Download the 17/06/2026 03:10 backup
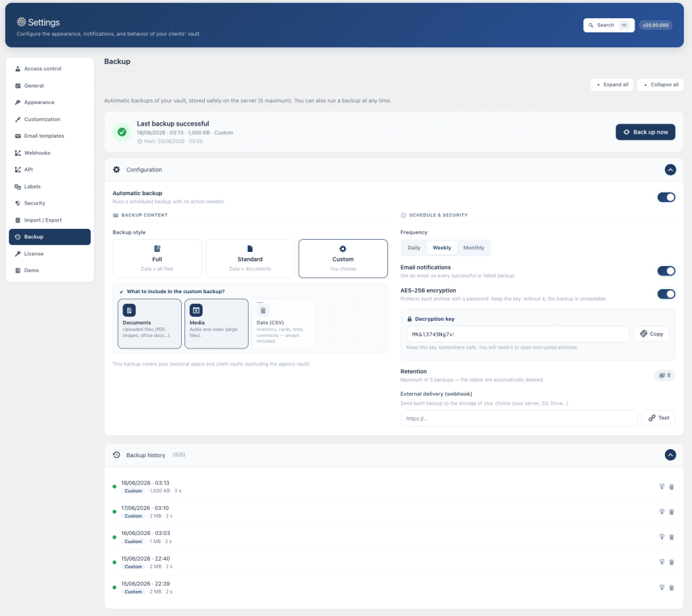Image resolution: width=692 pixels, height=616 pixels. 662,512
